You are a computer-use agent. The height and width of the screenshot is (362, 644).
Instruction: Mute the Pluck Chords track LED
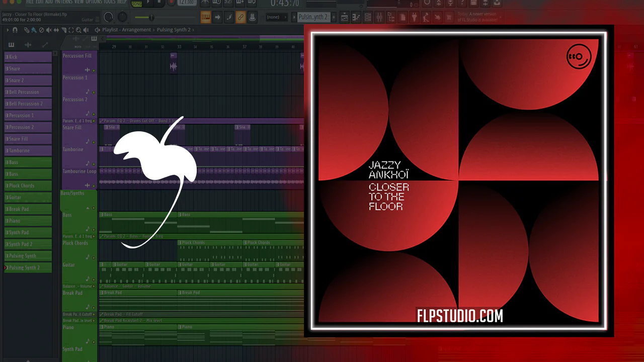(94, 257)
